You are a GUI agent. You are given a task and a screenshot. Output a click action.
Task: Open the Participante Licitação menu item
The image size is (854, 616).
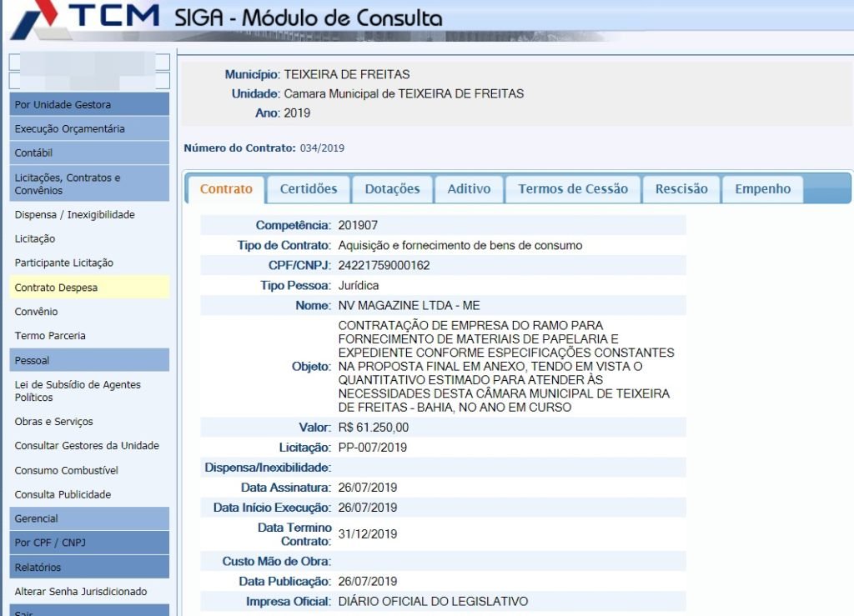tap(63, 263)
